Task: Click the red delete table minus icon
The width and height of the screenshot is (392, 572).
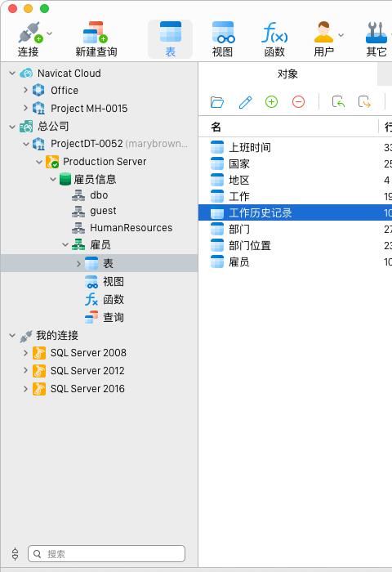Action: pyautogui.click(x=298, y=102)
